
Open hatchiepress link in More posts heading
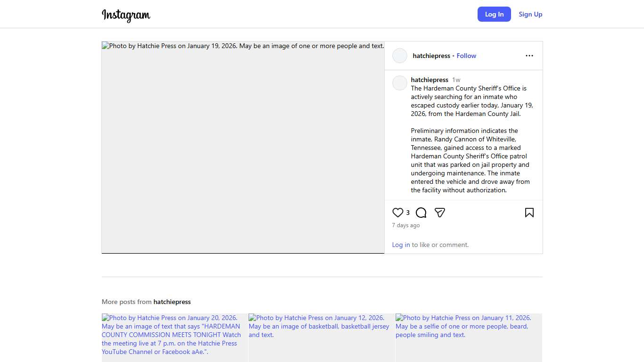click(x=172, y=302)
